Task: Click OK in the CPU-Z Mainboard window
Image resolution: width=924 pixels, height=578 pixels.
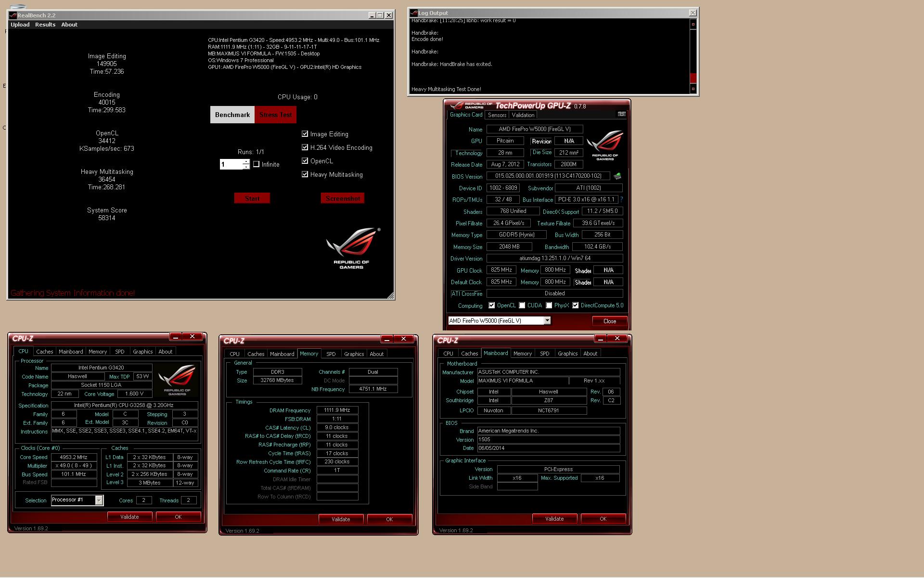Action: point(603,519)
